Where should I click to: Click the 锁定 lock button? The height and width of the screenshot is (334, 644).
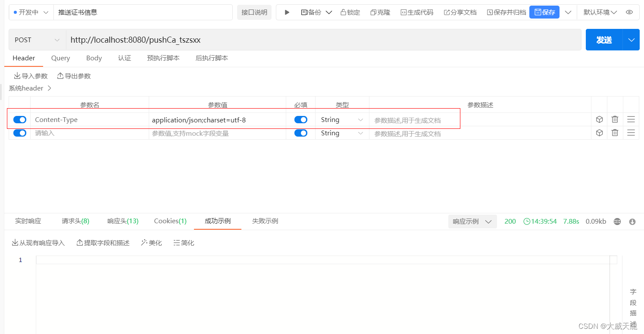(x=350, y=12)
